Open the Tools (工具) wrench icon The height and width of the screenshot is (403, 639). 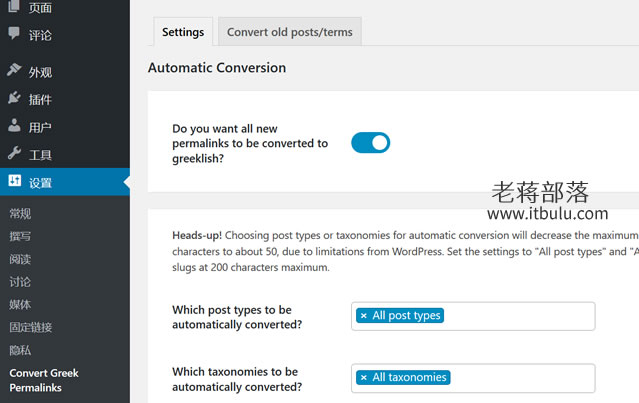[14, 153]
